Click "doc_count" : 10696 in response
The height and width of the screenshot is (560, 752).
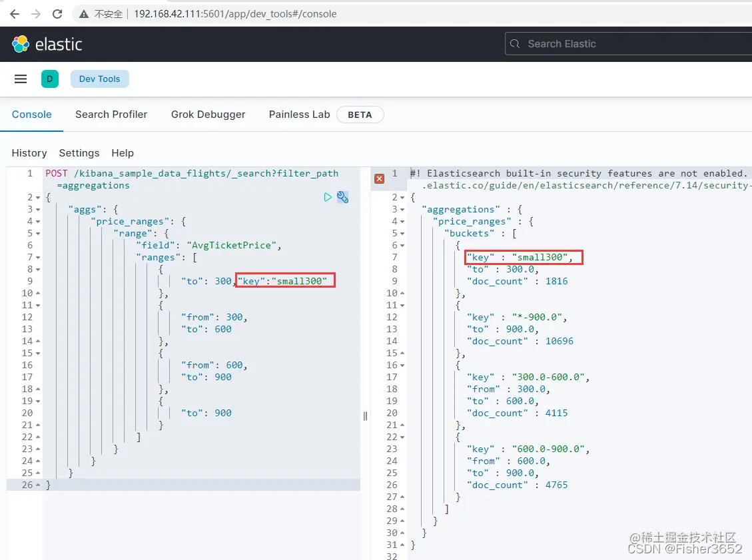coord(520,341)
